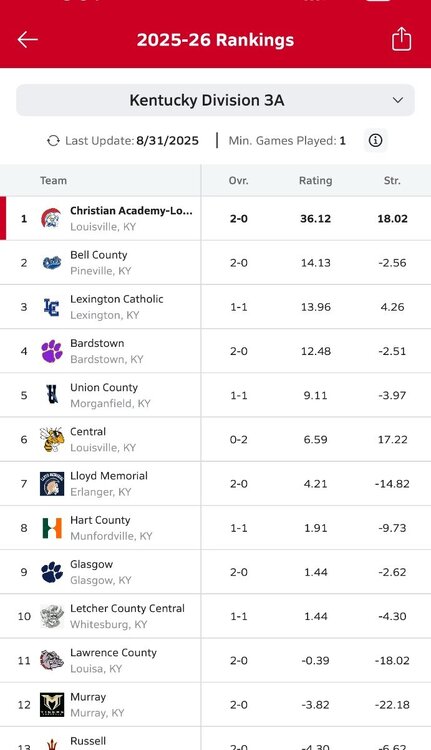
Task: Tap the Central hornet mascot logo
Action: [52, 439]
